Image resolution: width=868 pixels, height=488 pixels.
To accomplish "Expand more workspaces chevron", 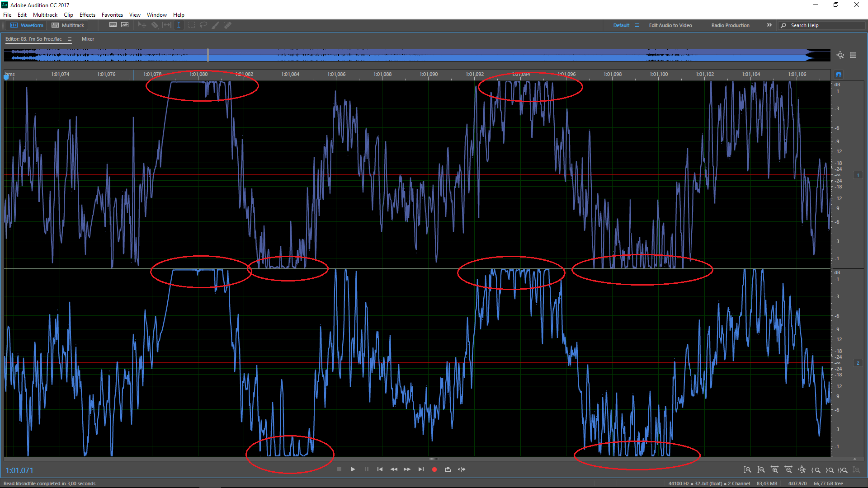I will [x=769, y=25].
